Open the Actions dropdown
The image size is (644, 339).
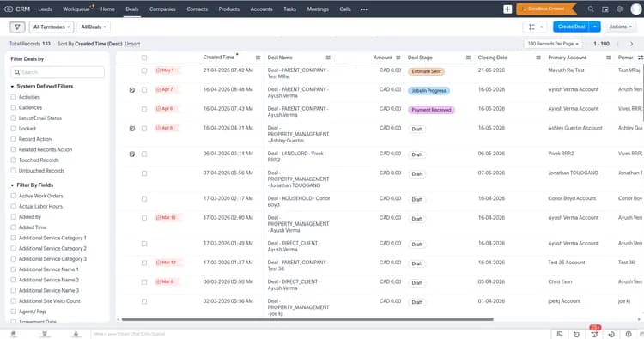(620, 27)
